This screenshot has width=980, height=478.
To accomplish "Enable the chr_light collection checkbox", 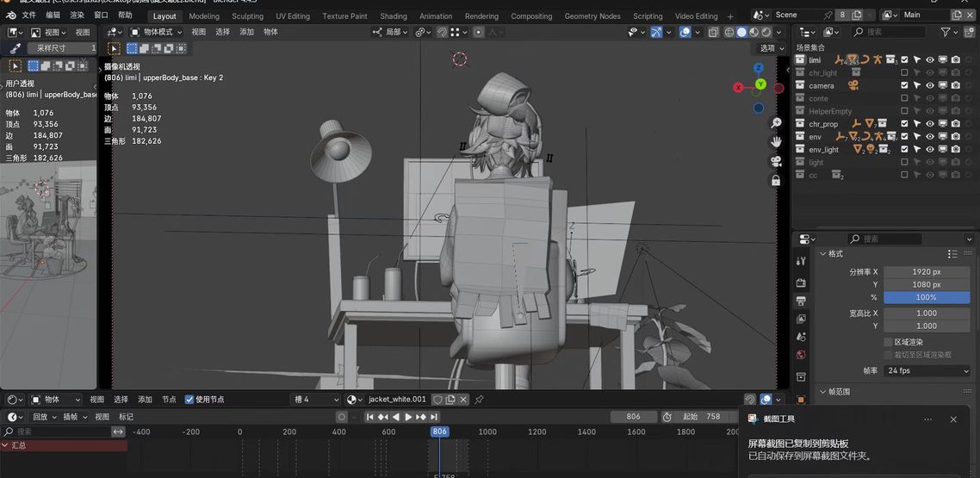I will 904,73.
